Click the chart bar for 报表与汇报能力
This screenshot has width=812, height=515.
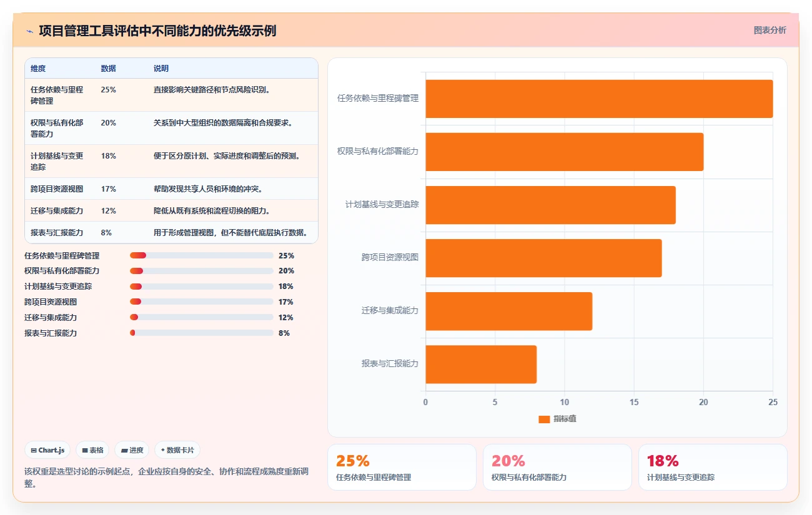pos(481,364)
